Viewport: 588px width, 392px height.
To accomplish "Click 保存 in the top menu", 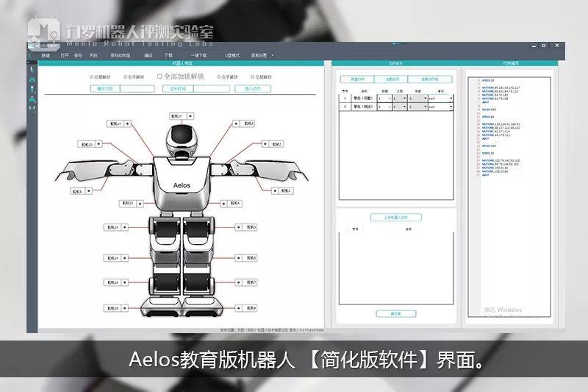I will [x=78, y=55].
